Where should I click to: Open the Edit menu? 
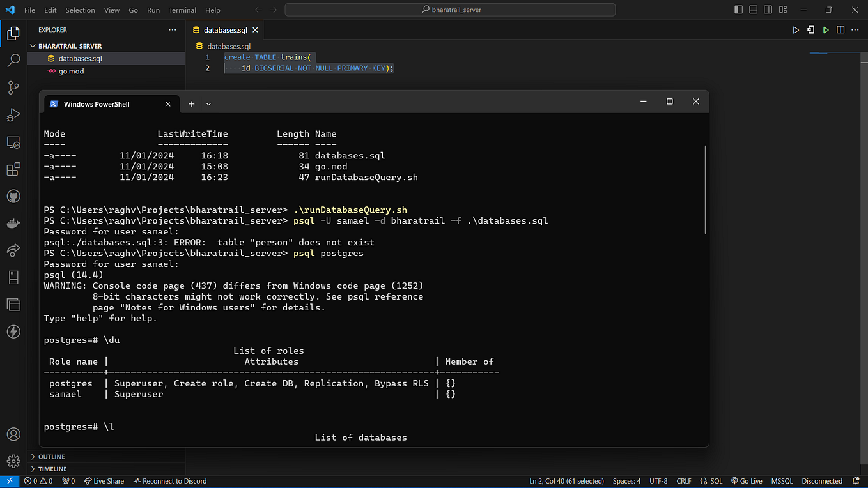coord(50,10)
